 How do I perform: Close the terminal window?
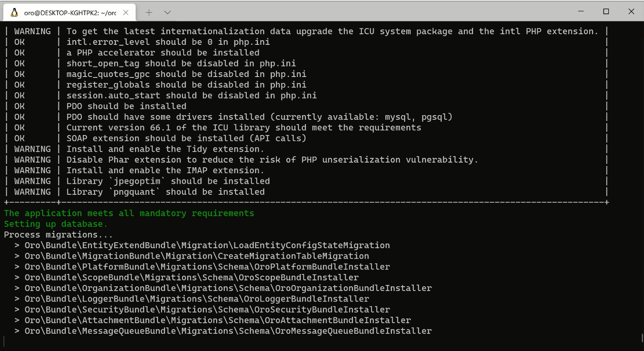coord(631,11)
